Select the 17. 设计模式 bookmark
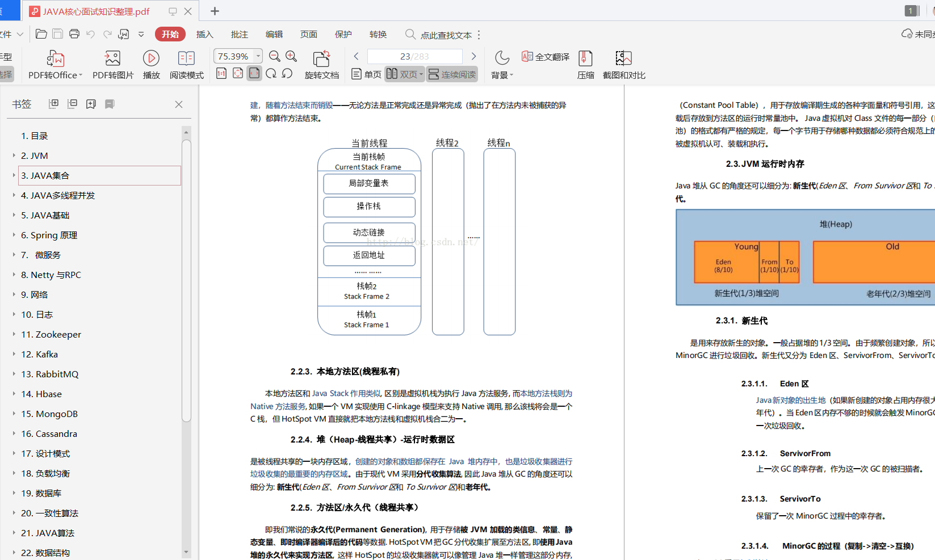The width and height of the screenshot is (935, 560). point(45,453)
